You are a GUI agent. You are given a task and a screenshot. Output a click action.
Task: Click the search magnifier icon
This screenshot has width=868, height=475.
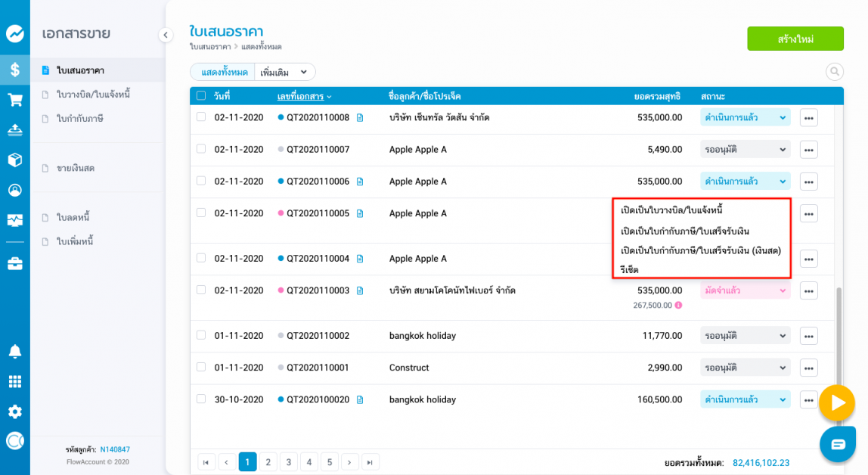[834, 71]
